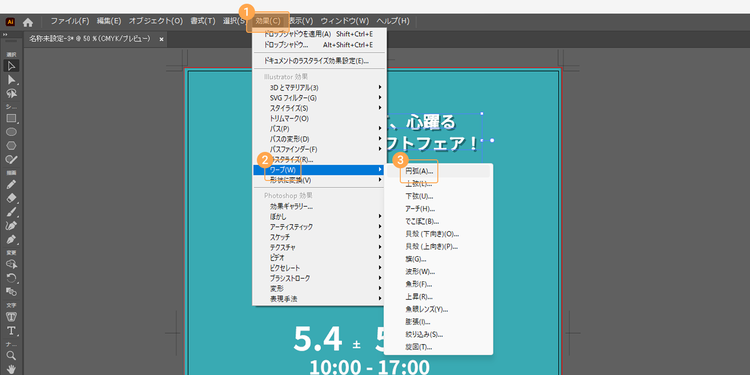Expand the パス(P) submenu

[x=319, y=129]
